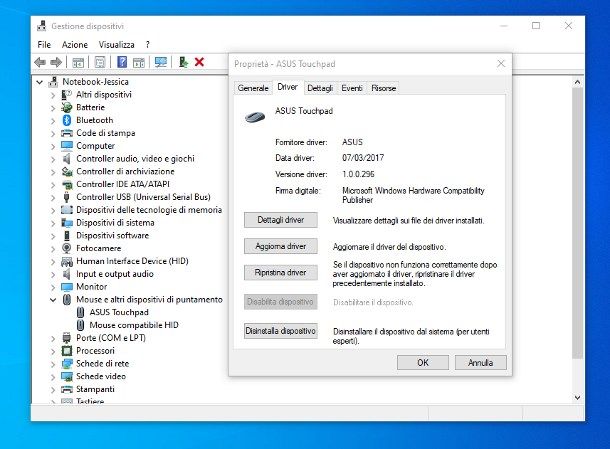Image resolution: width=610 pixels, height=449 pixels.
Task: Expand Dispositivi delle tecnologie di memoria
Action: 53,210
